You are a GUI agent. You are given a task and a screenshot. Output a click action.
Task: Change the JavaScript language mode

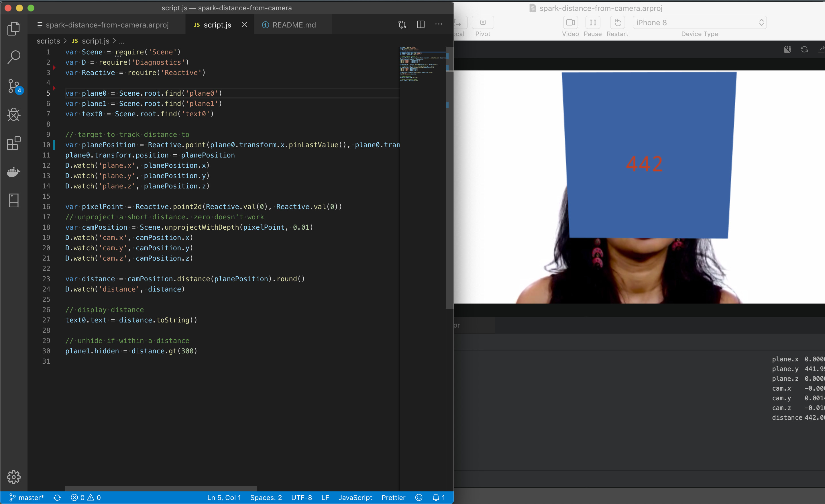pos(355,498)
